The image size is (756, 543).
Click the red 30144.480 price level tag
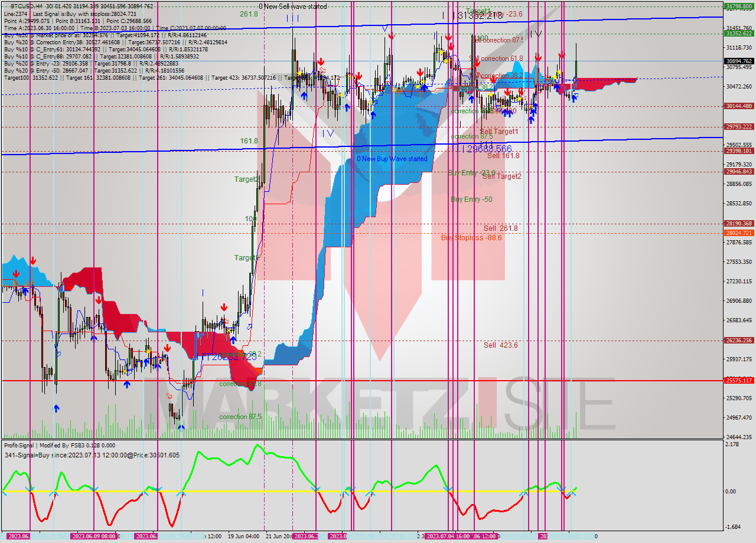coord(739,106)
